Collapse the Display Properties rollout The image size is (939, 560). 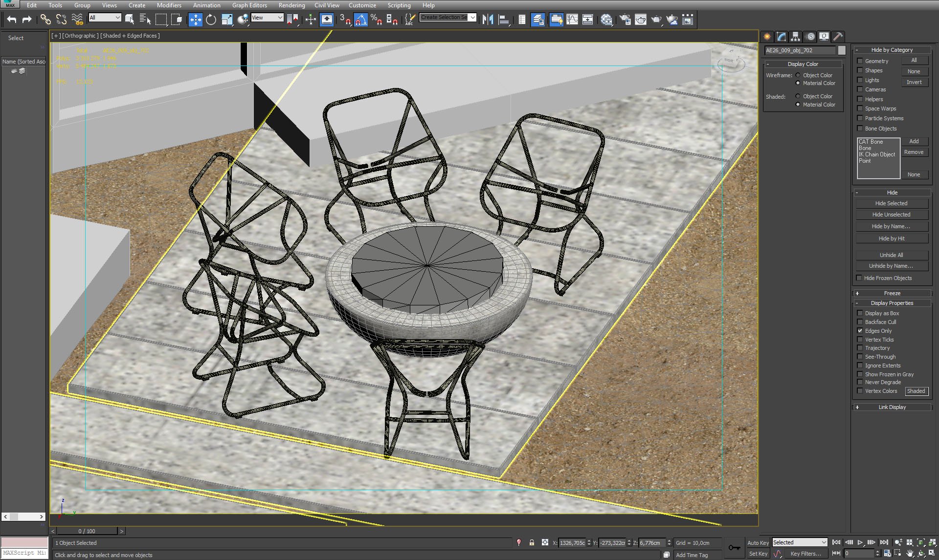click(x=892, y=303)
